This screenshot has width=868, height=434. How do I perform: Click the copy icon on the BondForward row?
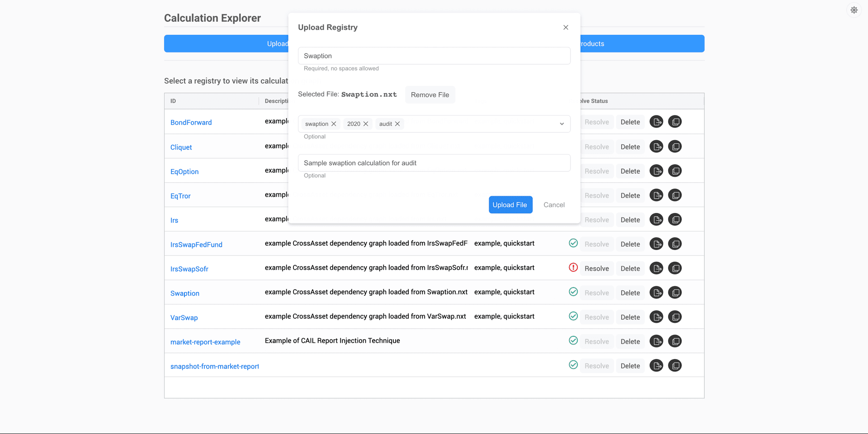coord(675,121)
